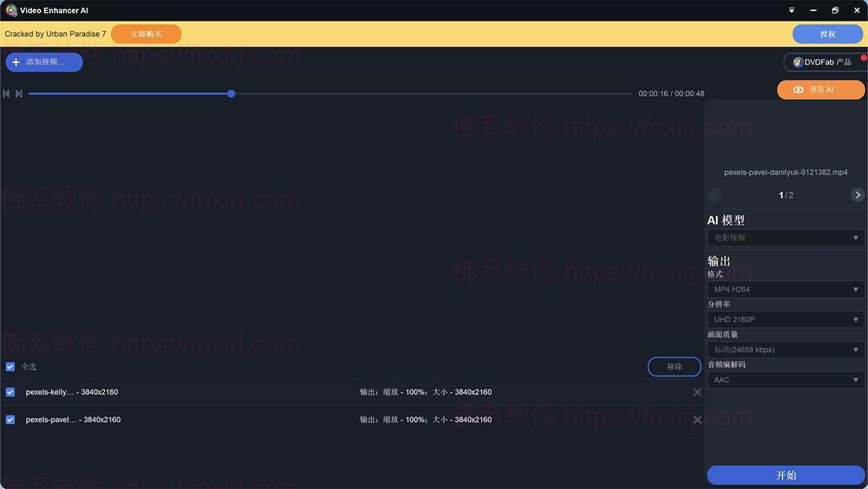Remove pexels-pavel video with its X icon
The image size is (868, 489).
pyautogui.click(x=697, y=420)
